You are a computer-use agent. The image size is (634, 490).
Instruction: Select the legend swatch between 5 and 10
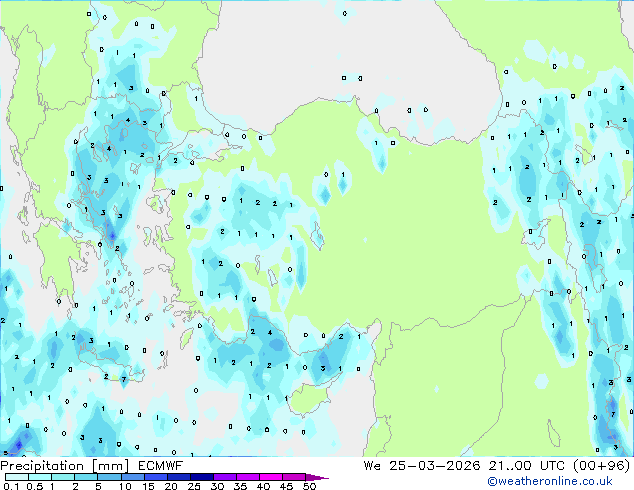coord(110,477)
